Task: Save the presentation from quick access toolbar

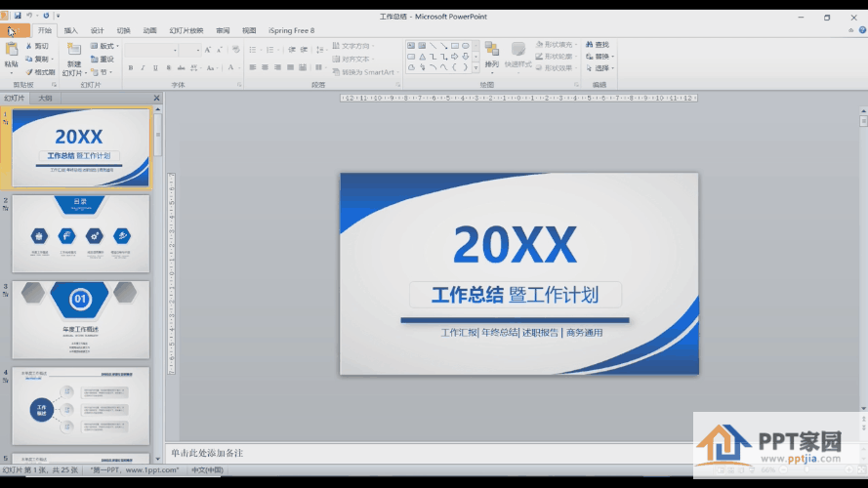Action: tap(18, 16)
